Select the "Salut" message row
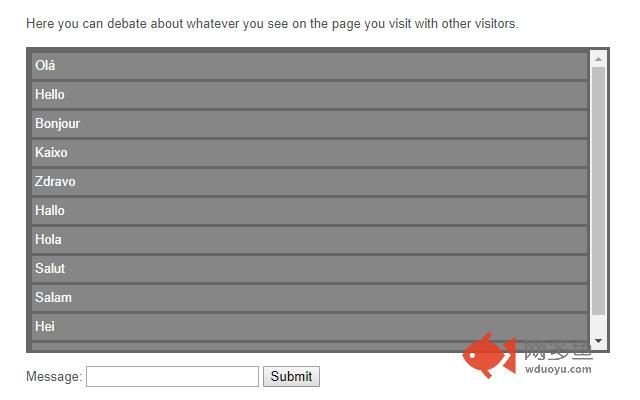 [309, 269]
